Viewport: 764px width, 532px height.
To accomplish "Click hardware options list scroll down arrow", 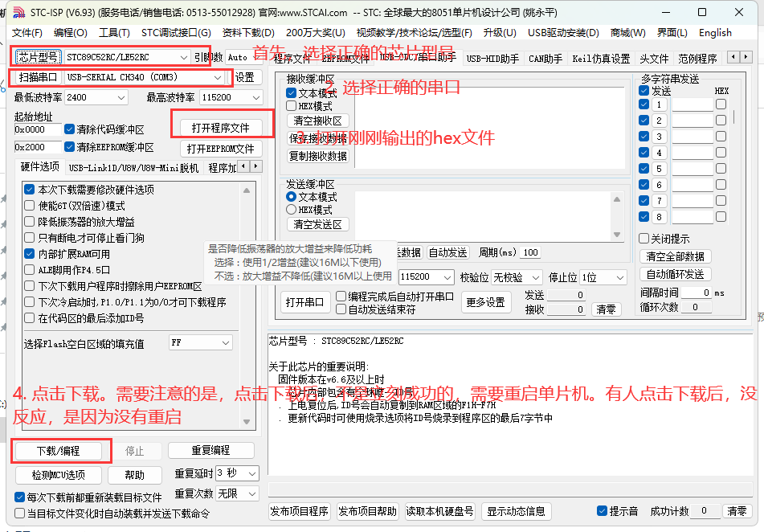I will 247,422.
